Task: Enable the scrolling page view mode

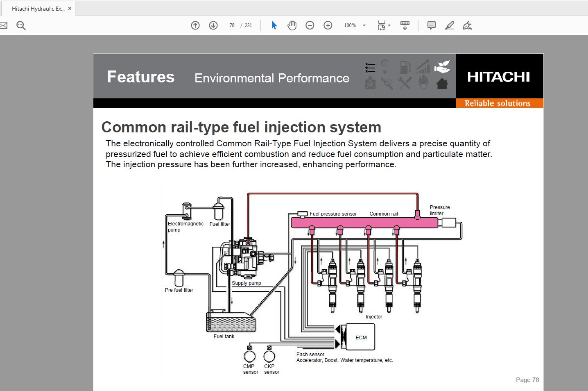Action: coord(405,25)
